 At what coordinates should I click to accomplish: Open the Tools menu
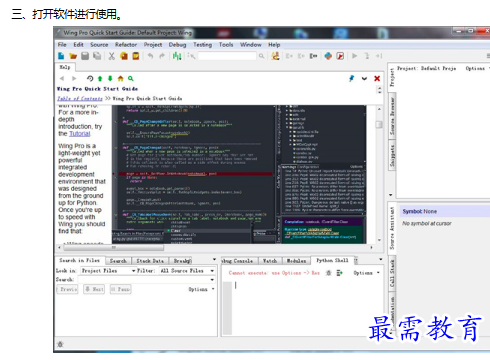coord(226,44)
